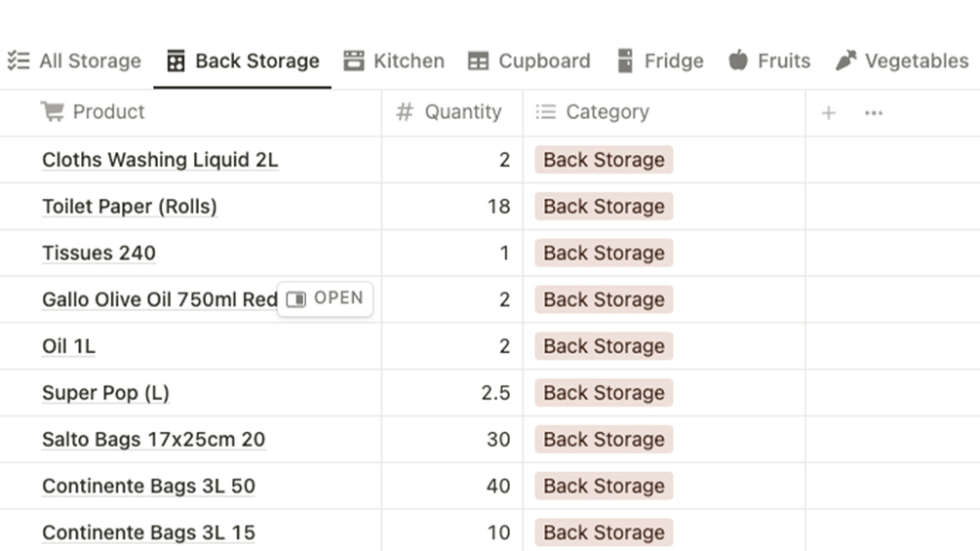Open the Cloths Washing Liquid 2L entry
Image resolution: width=980 pixels, height=551 pixels.
click(160, 160)
